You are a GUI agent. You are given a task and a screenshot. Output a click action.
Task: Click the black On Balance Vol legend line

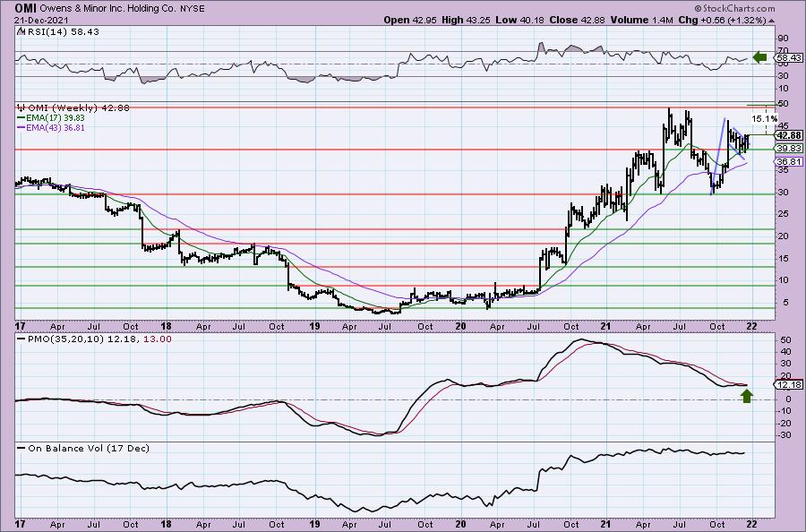pos(21,448)
